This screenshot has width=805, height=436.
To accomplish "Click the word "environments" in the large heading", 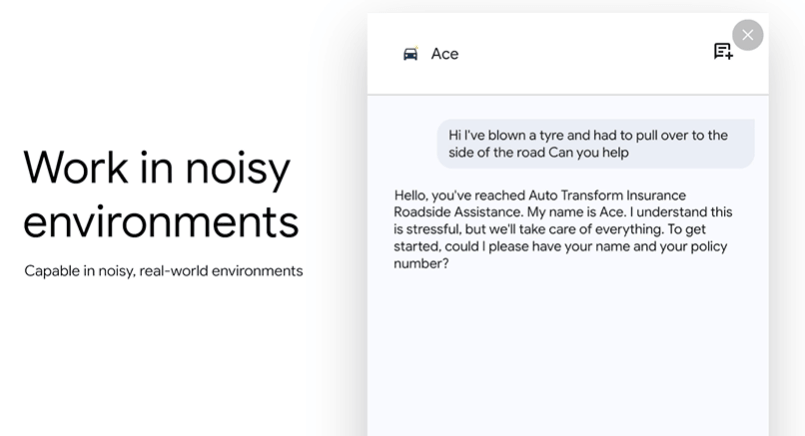I will (x=160, y=221).
